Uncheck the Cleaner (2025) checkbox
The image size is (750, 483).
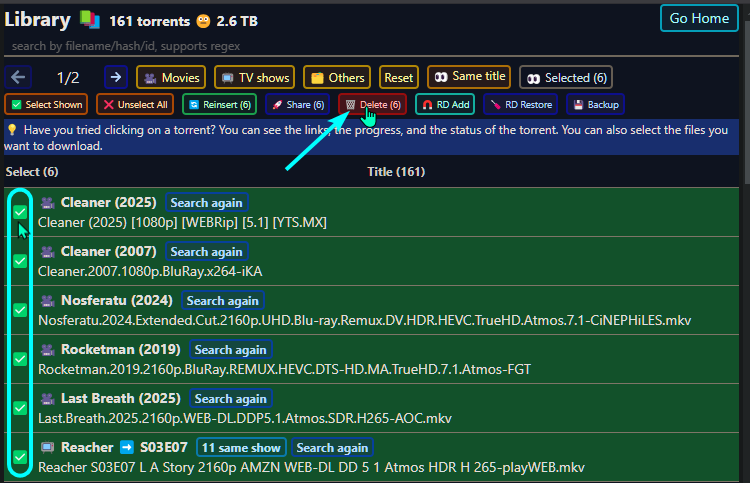[x=20, y=212]
